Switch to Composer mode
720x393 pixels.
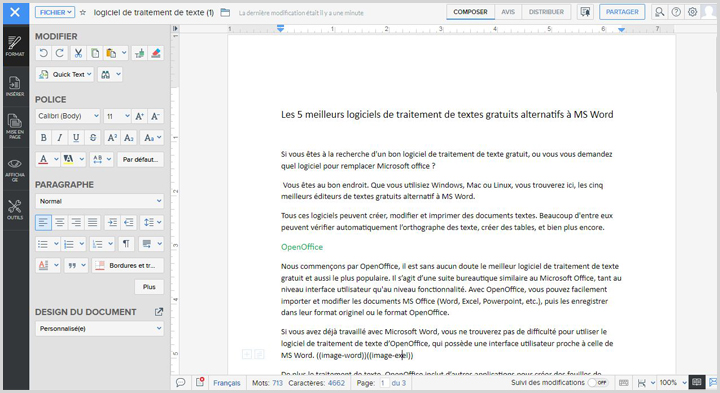point(470,12)
